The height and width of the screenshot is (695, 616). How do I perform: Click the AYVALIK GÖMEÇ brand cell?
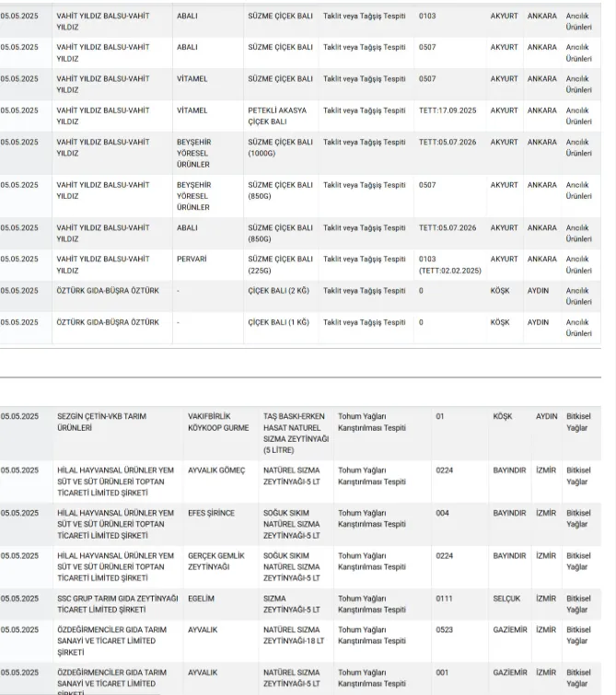tap(216, 469)
